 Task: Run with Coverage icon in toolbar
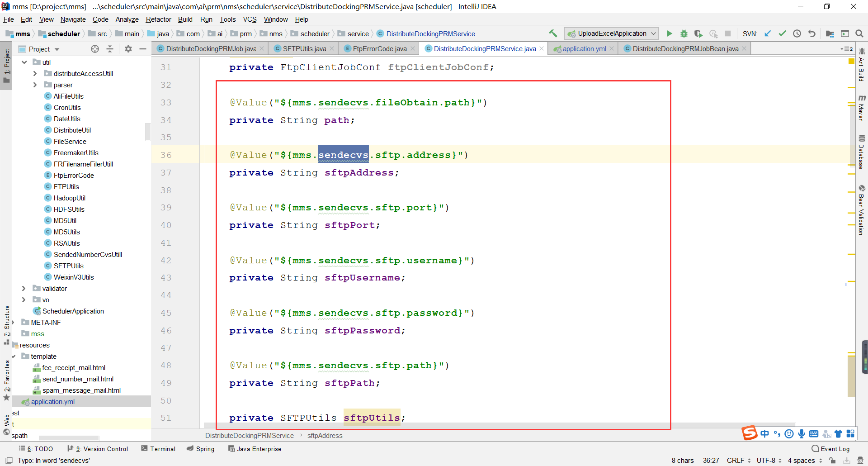(698, 33)
